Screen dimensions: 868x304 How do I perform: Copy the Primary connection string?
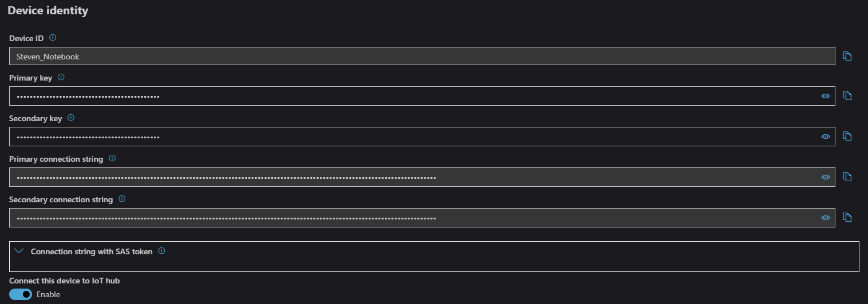click(847, 177)
